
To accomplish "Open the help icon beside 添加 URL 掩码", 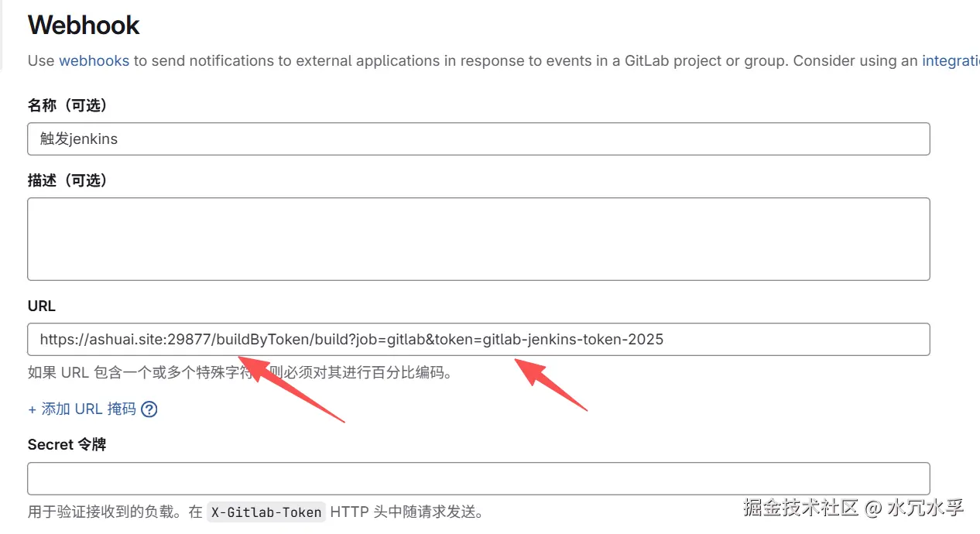I will click(149, 409).
